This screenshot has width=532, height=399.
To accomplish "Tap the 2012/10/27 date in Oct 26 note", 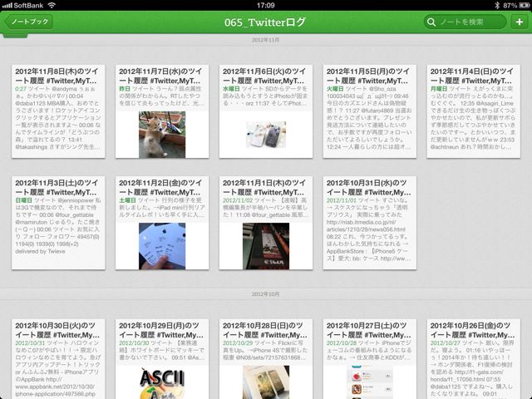I will point(446,343).
